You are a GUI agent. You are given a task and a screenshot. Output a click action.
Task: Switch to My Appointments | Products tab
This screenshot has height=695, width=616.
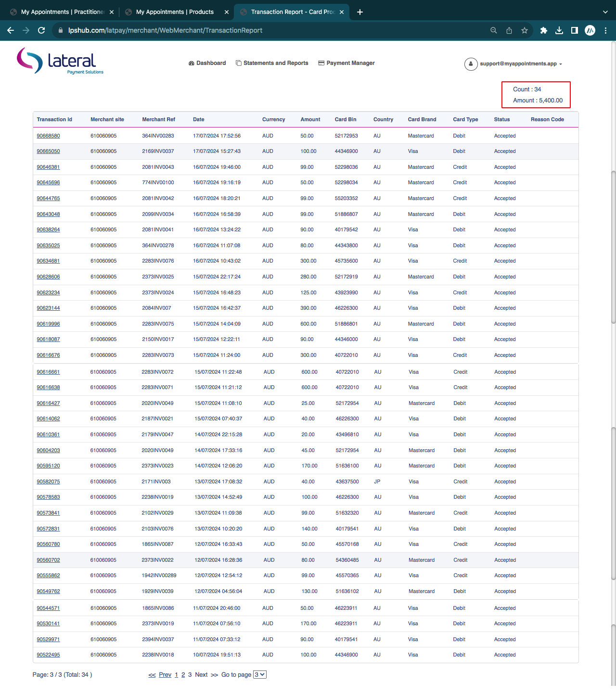click(174, 12)
